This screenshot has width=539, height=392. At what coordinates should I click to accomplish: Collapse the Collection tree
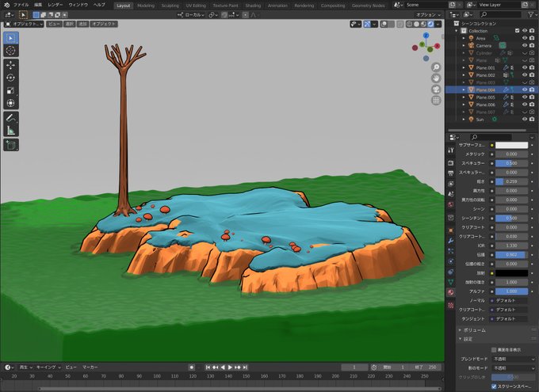click(457, 31)
